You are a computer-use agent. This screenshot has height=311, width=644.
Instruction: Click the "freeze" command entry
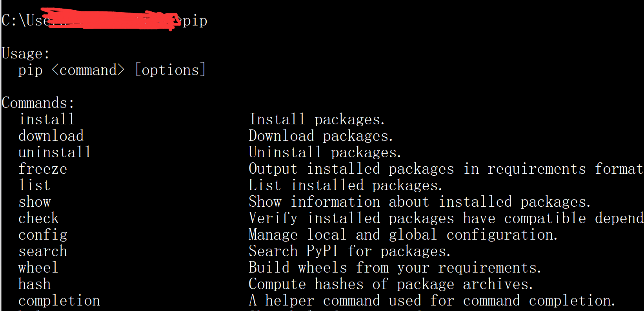[43, 169]
